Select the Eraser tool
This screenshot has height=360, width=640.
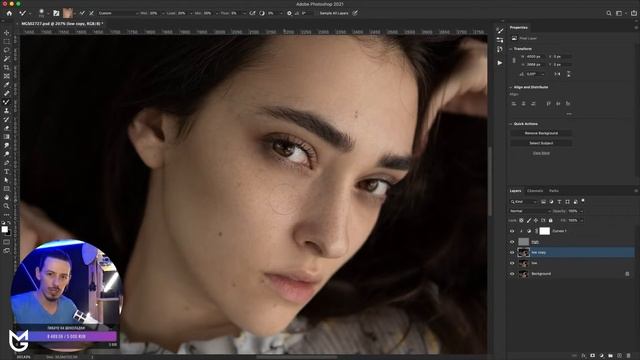pyautogui.click(x=7, y=128)
